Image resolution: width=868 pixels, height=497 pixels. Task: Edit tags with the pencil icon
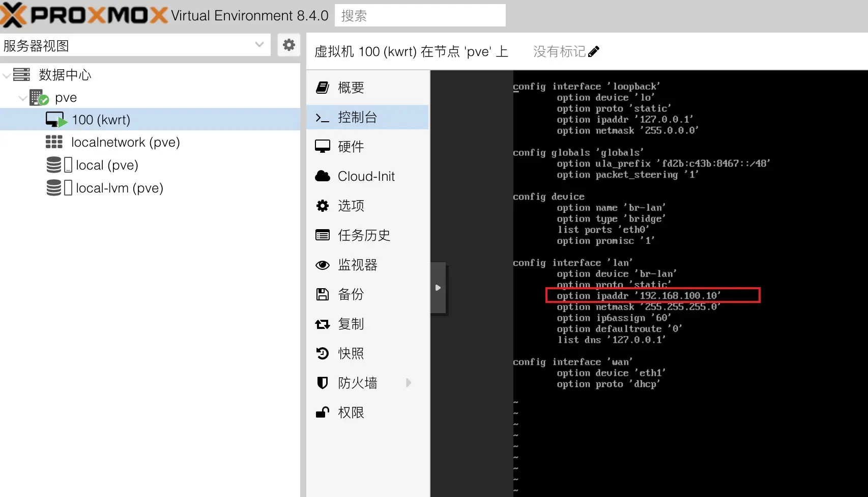coord(593,51)
